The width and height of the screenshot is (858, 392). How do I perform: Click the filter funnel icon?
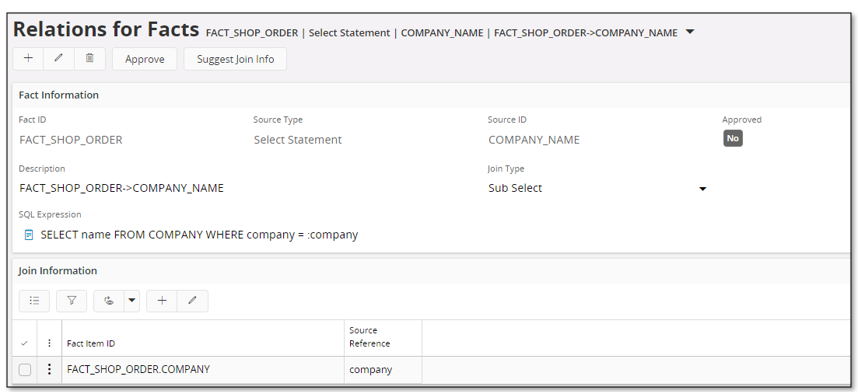tap(72, 301)
